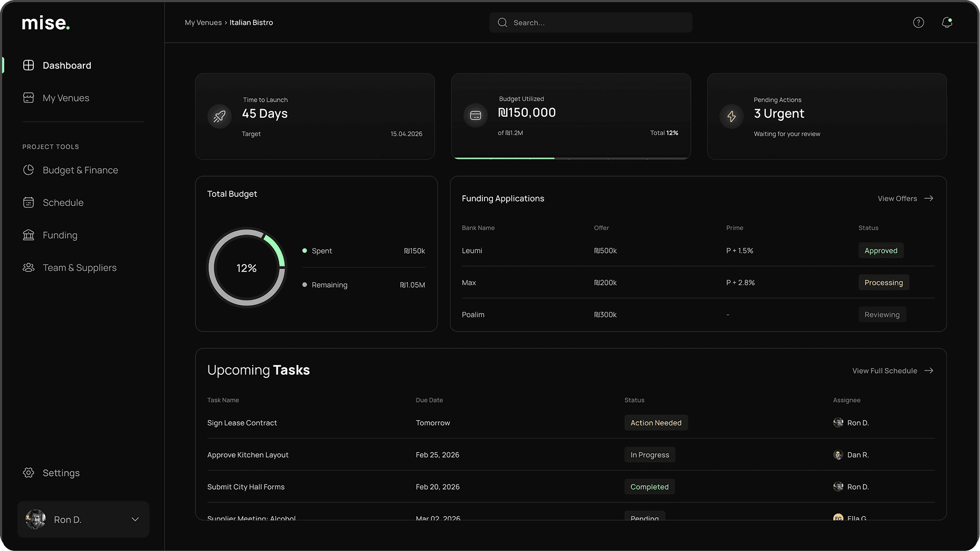Click Approve Kitchen Layout task

pos(248,455)
